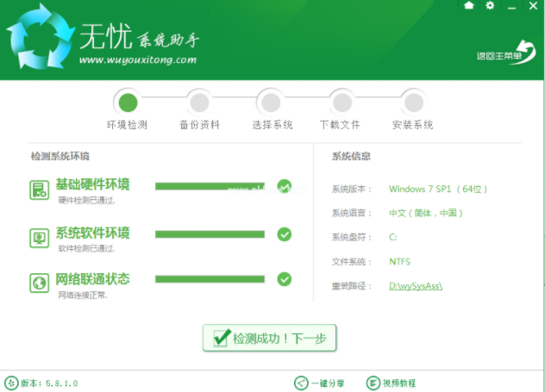
Task: Click checkmark beside 基础硬件环境 bar
Action: 285,186
